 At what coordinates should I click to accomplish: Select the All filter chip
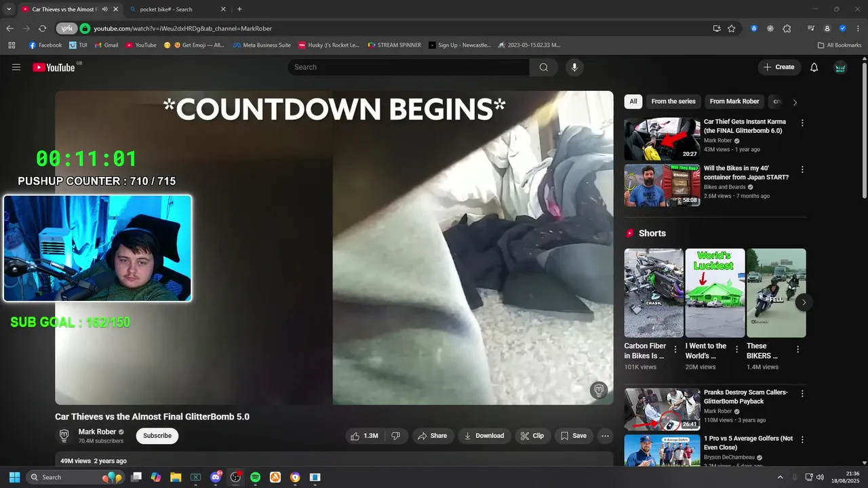tap(633, 102)
